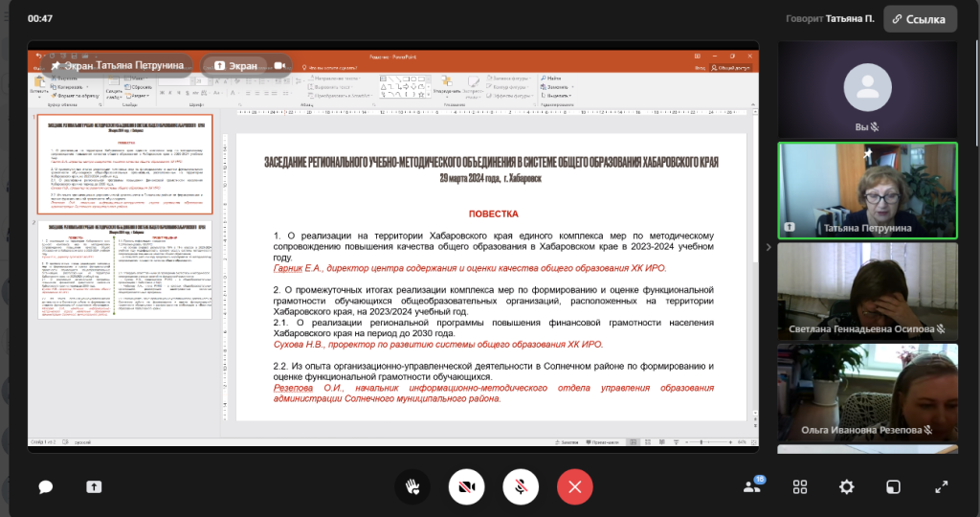The image size is (980, 517).
Task: Open meeting settings gear
Action: (847, 486)
